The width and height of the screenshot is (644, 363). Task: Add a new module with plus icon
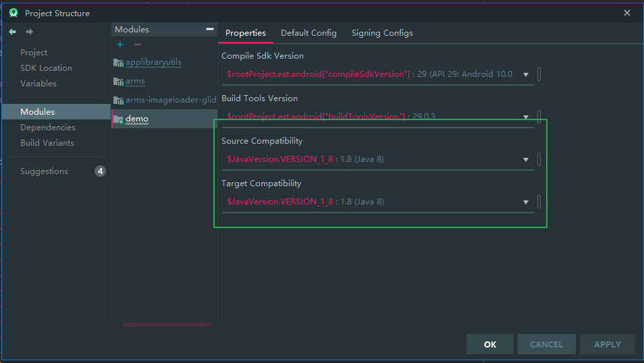(120, 45)
